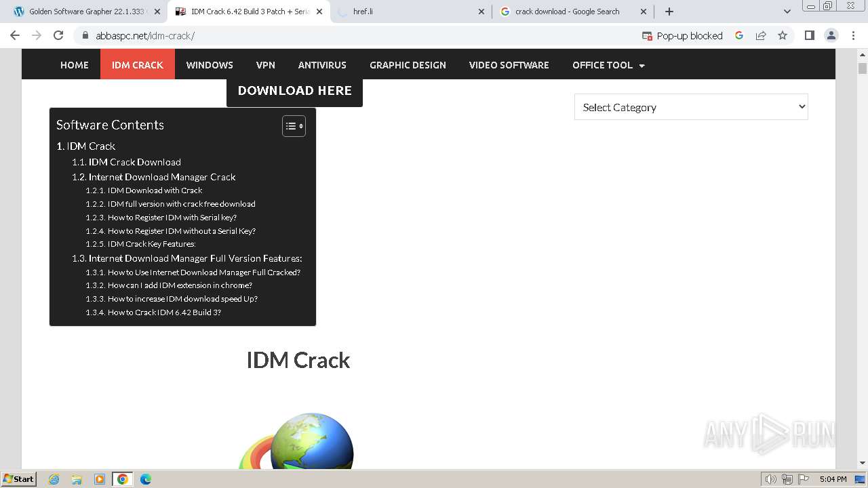Jump to 1.3 Full Version Features
This screenshot has height=488, width=868.
point(187,258)
